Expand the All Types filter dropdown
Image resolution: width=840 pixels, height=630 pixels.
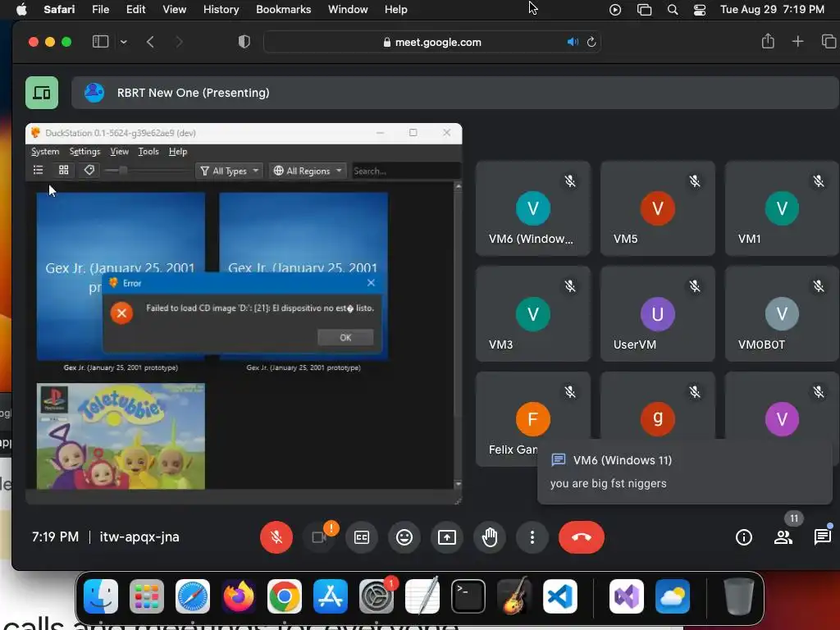(x=230, y=171)
